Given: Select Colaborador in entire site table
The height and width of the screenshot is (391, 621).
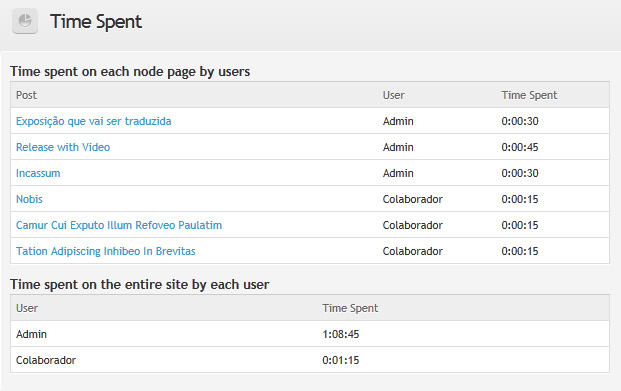Looking at the screenshot, I should (46, 360).
